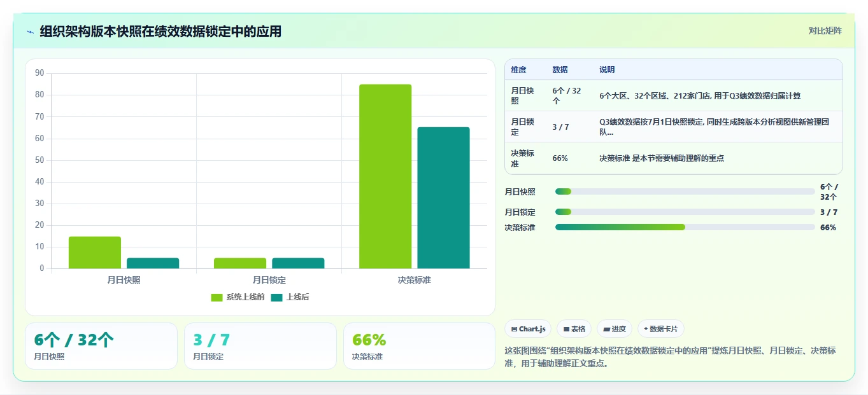This screenshot has height=395, width=868.
Task: Click the 数据卡片 tag chip
Action: click(x=660, y=329)
